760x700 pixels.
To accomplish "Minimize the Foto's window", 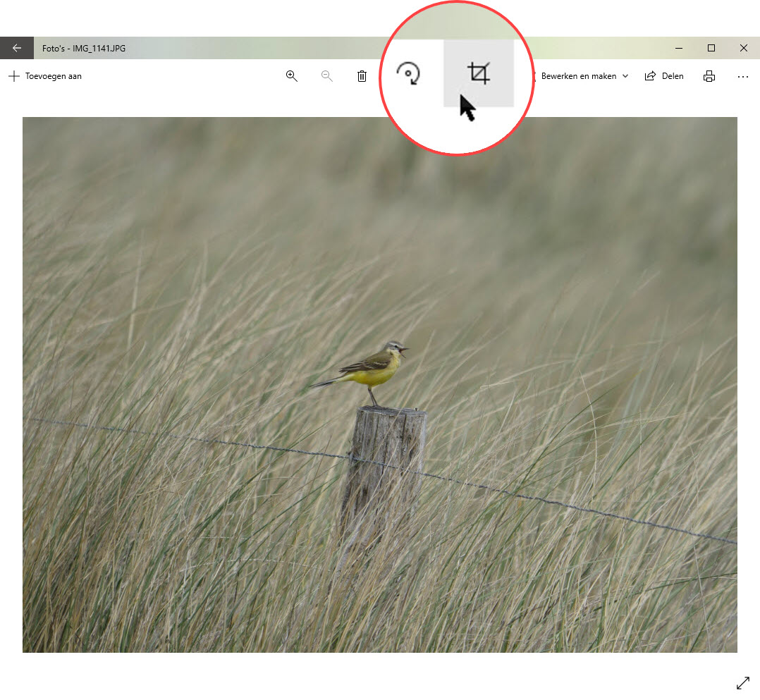I will pyautogui.click(x=679, y=48).
